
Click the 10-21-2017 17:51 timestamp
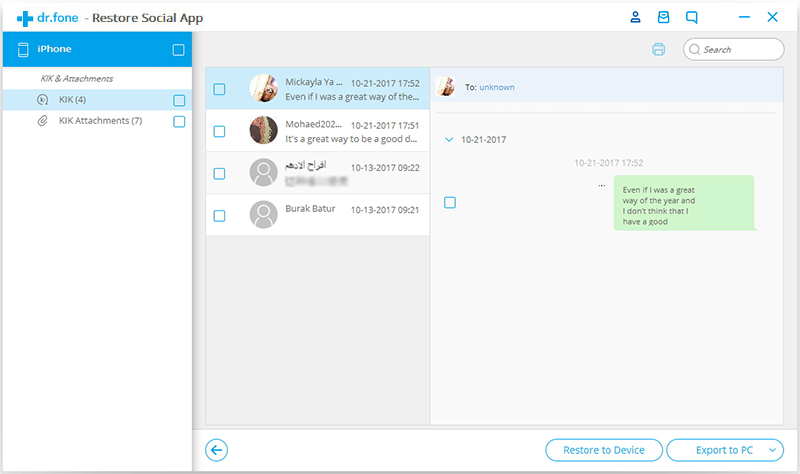tap(385, 126)
